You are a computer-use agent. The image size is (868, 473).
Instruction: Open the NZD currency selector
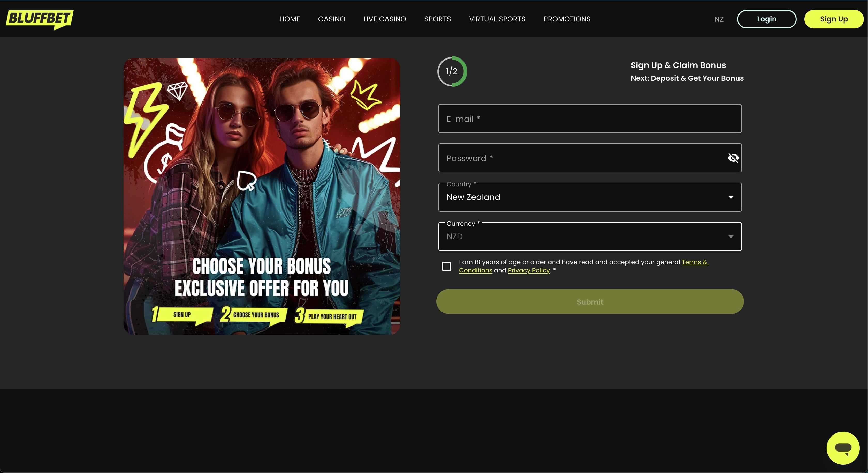590,236
